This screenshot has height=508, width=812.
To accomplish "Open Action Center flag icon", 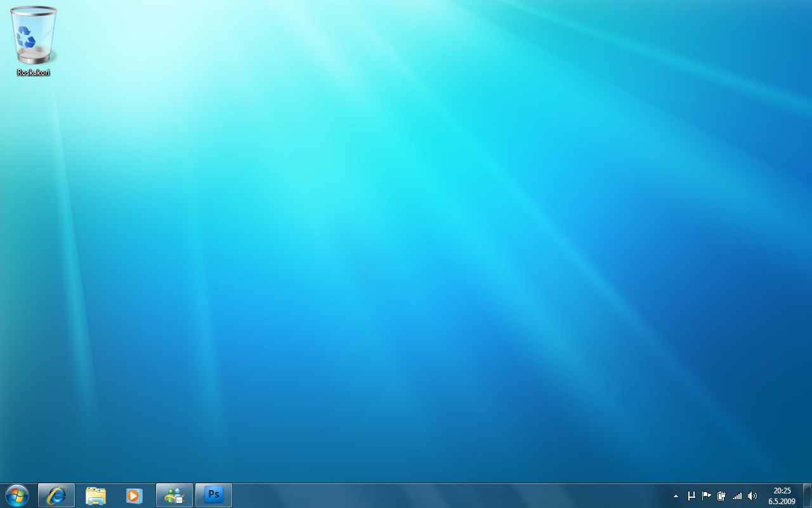I will [x=706, y=496].
